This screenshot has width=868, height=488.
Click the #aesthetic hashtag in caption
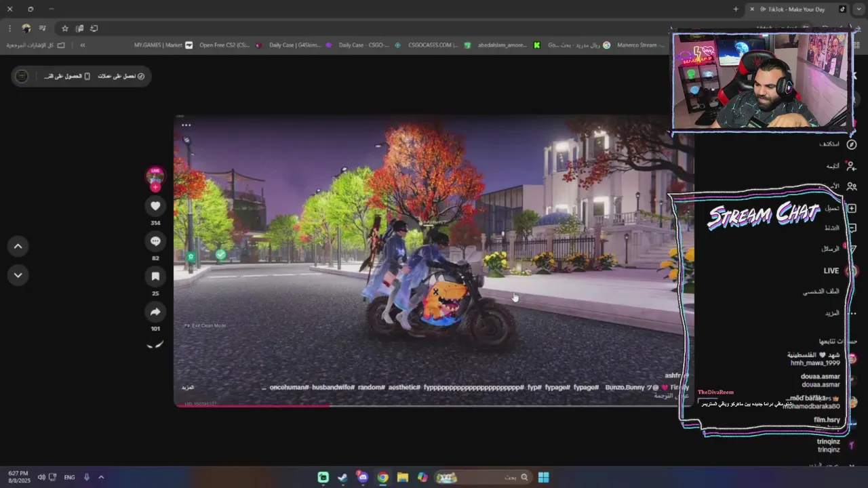404,387
